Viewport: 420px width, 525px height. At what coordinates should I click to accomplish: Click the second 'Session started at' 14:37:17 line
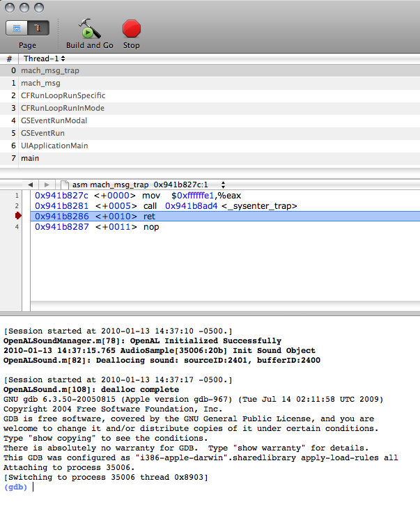coord(118,380)
